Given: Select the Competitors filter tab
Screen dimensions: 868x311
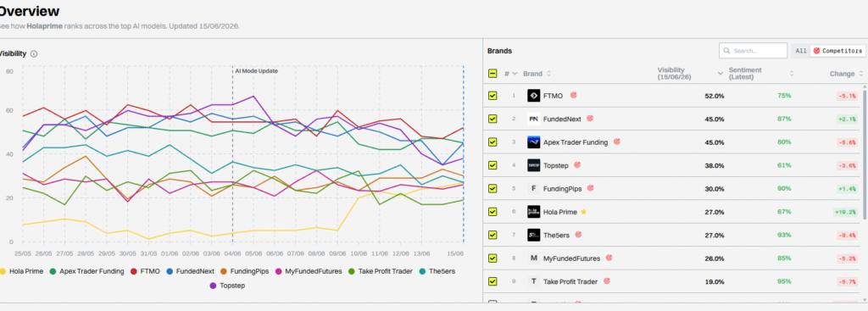Looking at the screenshot, I should click(837, 51).
